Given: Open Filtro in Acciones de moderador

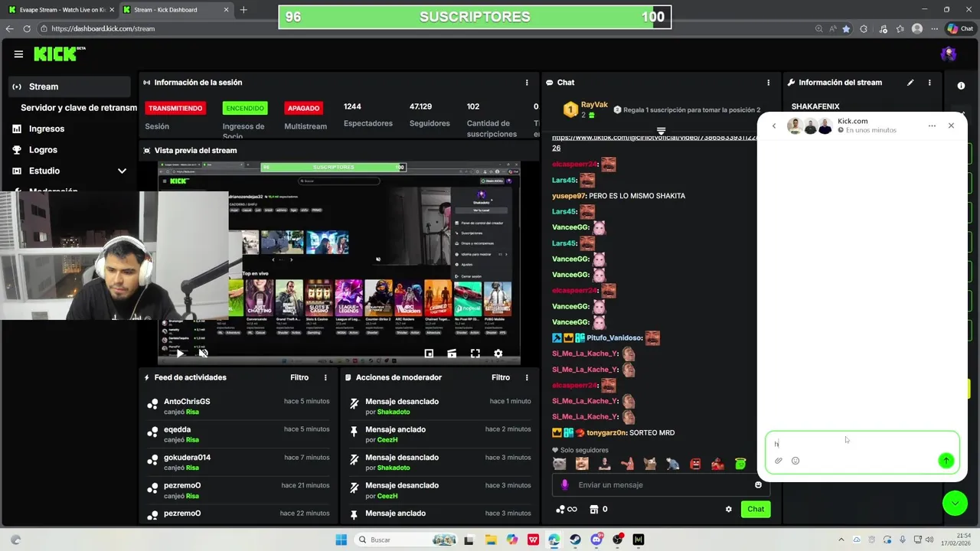Looking at the screenshot, I should click(501, 377).
